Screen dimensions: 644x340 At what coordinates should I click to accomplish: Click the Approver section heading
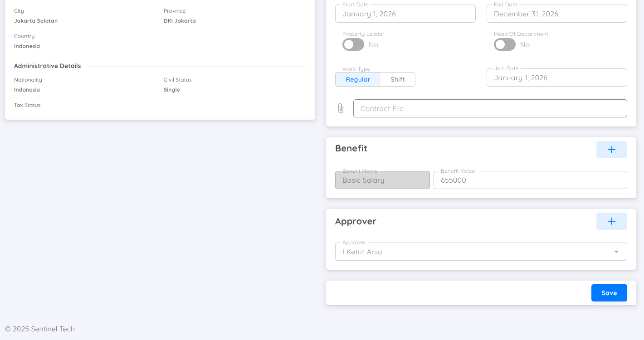click(x=356, y=221)
